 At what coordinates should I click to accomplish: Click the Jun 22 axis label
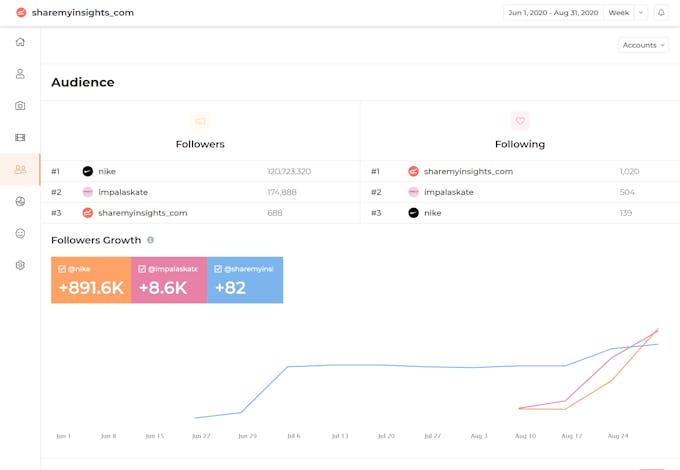tap(201, 436)
